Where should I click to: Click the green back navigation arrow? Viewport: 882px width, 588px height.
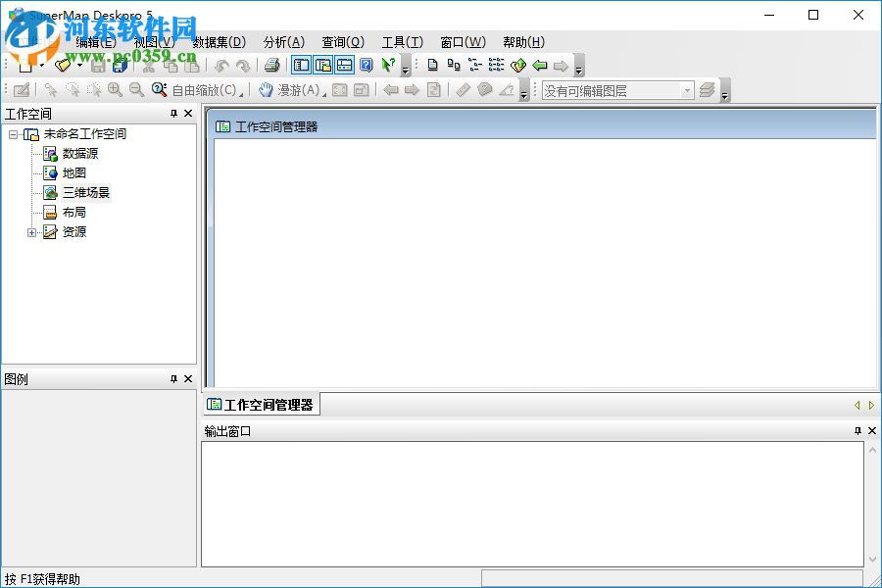click(538, 66)
